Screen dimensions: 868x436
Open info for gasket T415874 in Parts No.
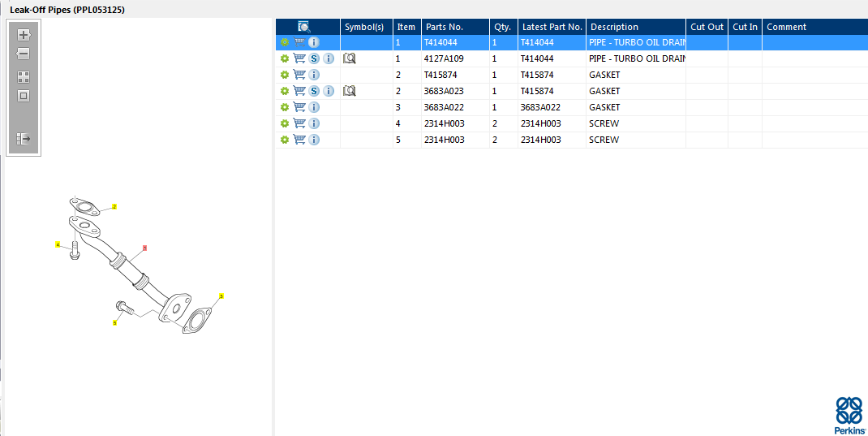coord(314,74)
